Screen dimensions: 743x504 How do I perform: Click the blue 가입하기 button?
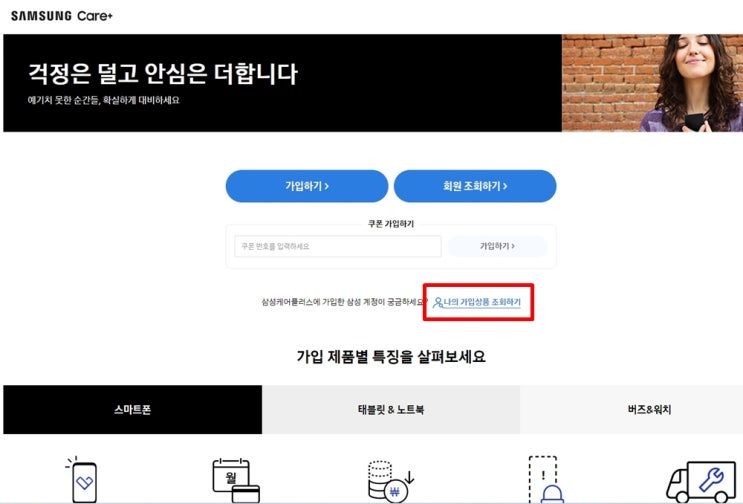(x=307, y=186)
